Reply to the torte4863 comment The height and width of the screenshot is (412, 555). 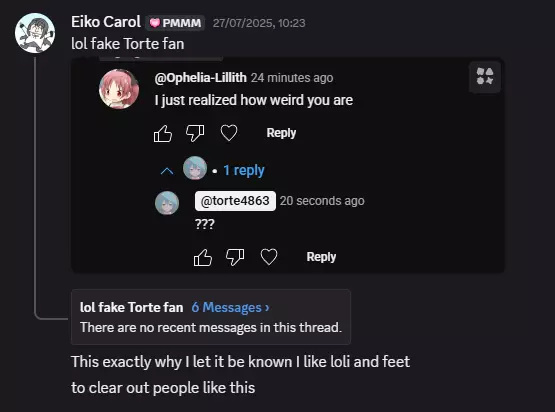coord(321,257)
